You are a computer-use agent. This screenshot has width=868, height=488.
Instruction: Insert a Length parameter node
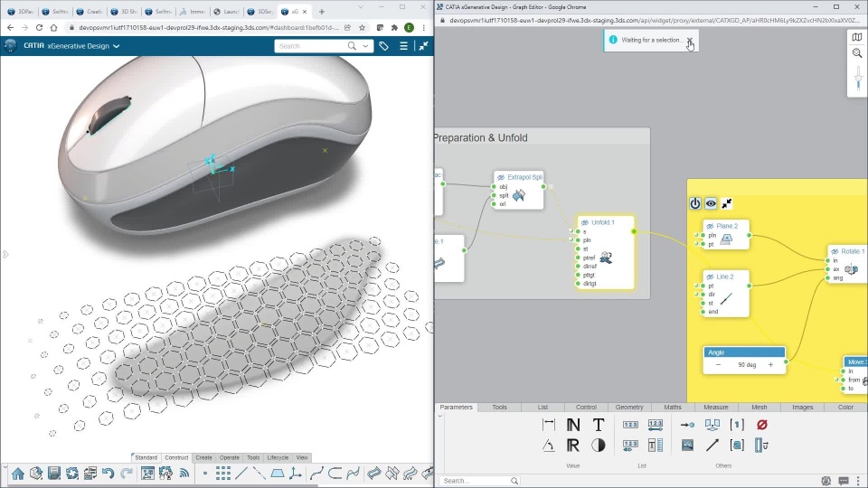point(549,425)
